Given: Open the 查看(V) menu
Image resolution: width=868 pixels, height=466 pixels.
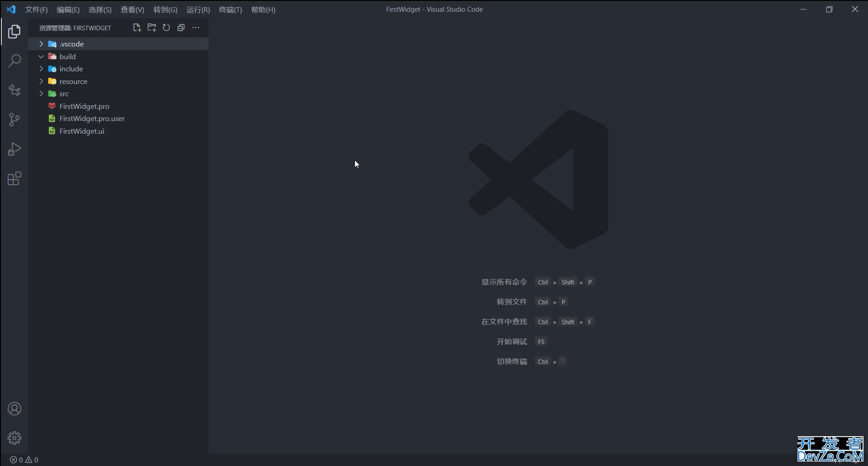Looking at the screenshot, I should [132, 9].
